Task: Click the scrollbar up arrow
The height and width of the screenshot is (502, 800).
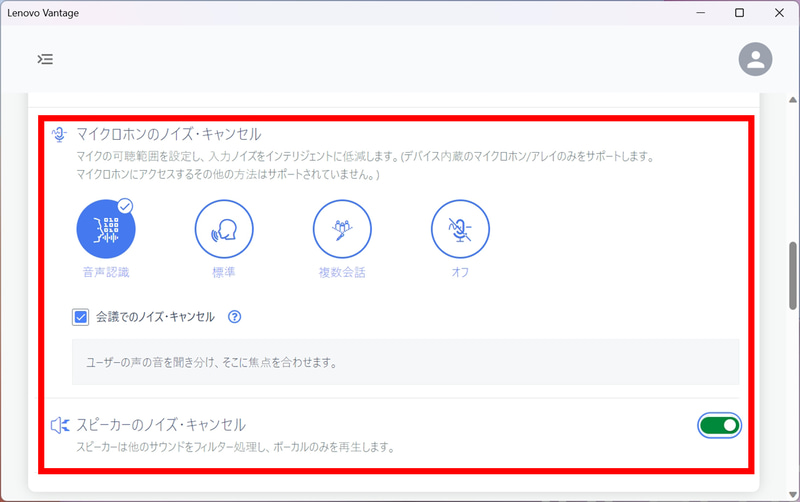Action: click(793, 100)
